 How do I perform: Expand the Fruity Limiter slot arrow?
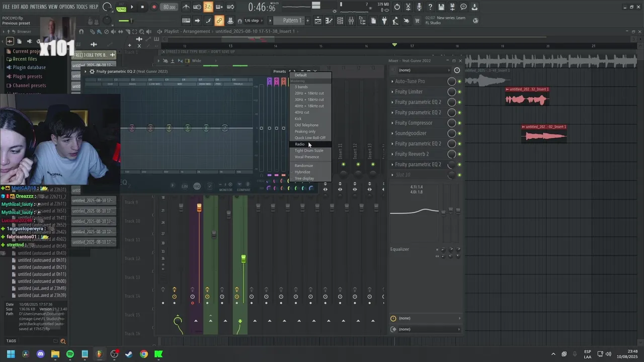tap(392, 92)
